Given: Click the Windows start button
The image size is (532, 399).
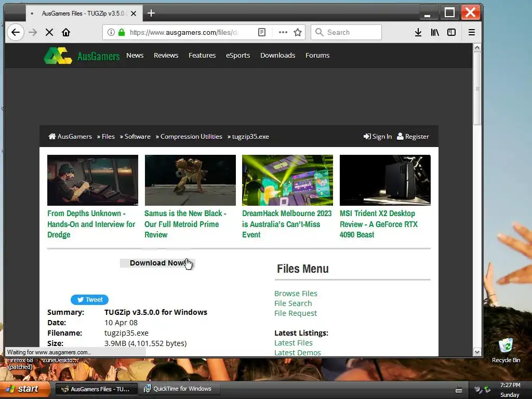Looking at the screenshot, I should pos(25,389).
